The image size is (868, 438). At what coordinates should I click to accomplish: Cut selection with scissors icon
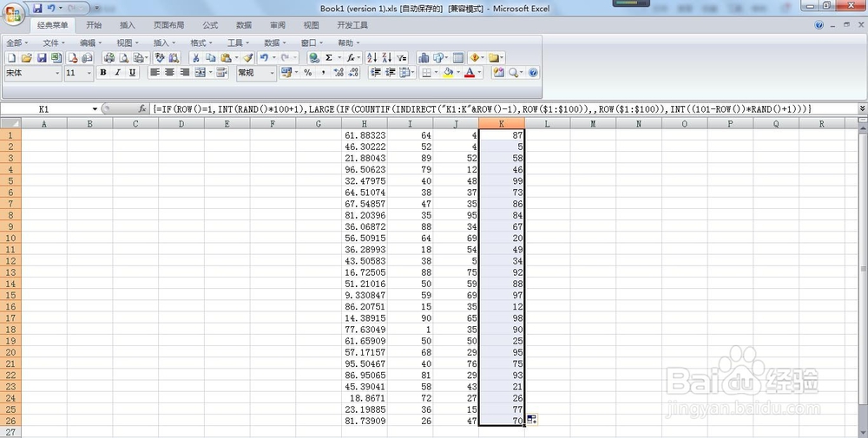click(x=195, y=57)
